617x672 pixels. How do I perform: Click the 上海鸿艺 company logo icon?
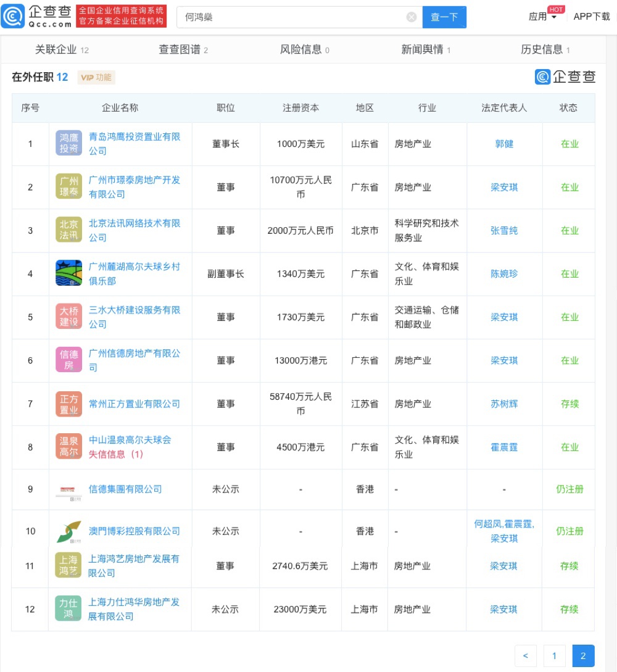coord(68,565)
